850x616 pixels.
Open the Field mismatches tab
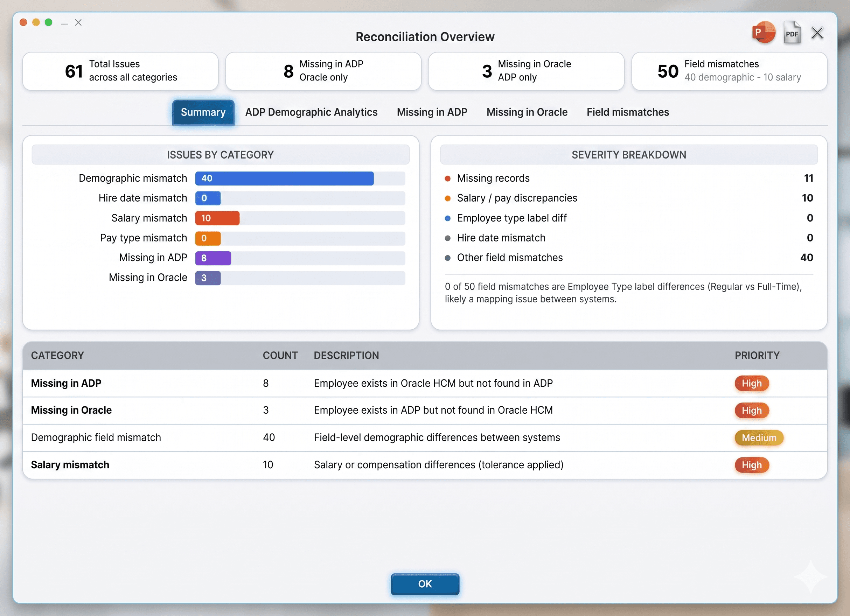(x=627, y=112)
